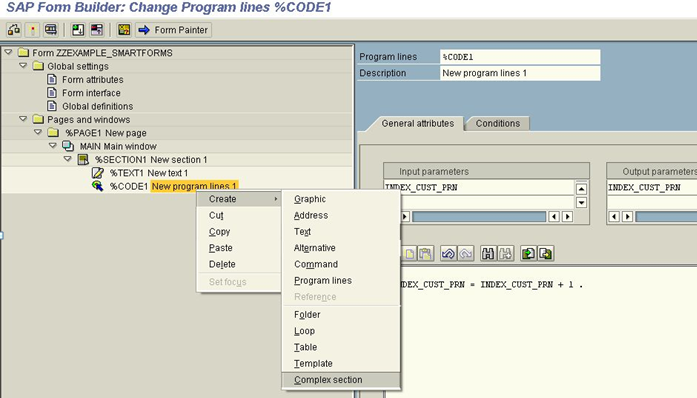
Task: Switch to the General attributes tab
Action: point(417,124)
